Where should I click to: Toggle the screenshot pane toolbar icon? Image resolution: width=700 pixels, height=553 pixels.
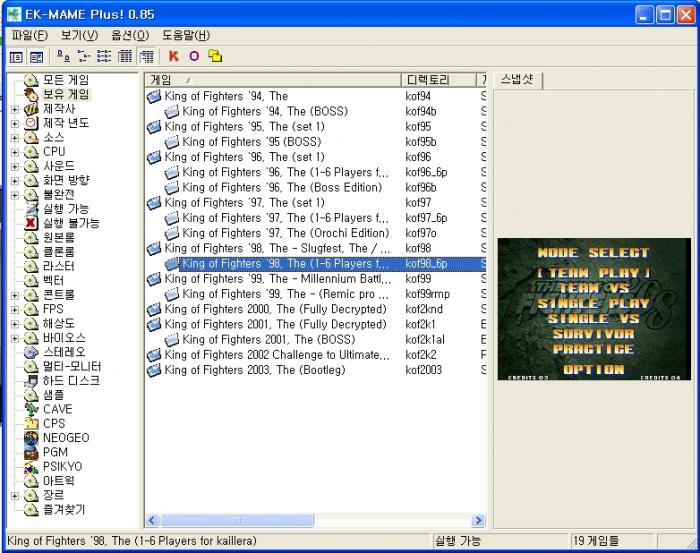pos(36,57)
